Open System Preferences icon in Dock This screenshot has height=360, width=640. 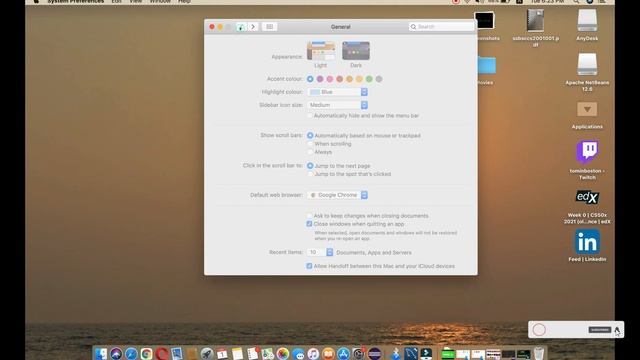358,353
